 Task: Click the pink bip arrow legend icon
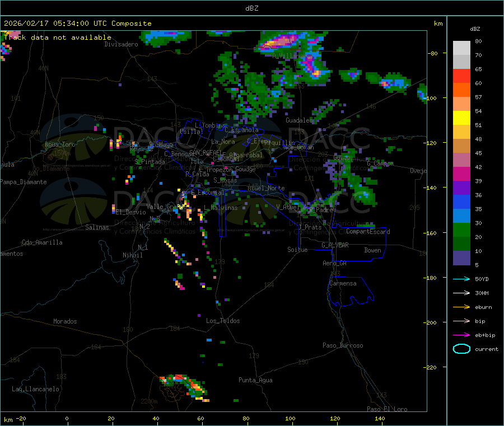point(461,321)
